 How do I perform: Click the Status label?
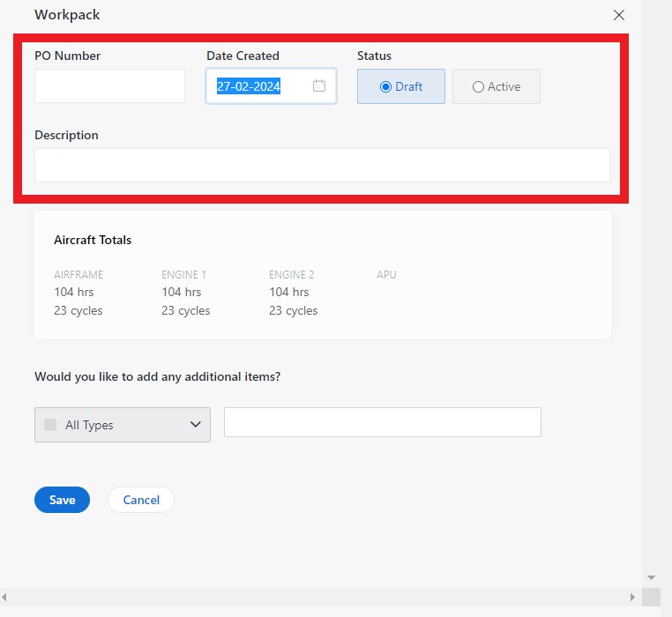tap(374, 56)
